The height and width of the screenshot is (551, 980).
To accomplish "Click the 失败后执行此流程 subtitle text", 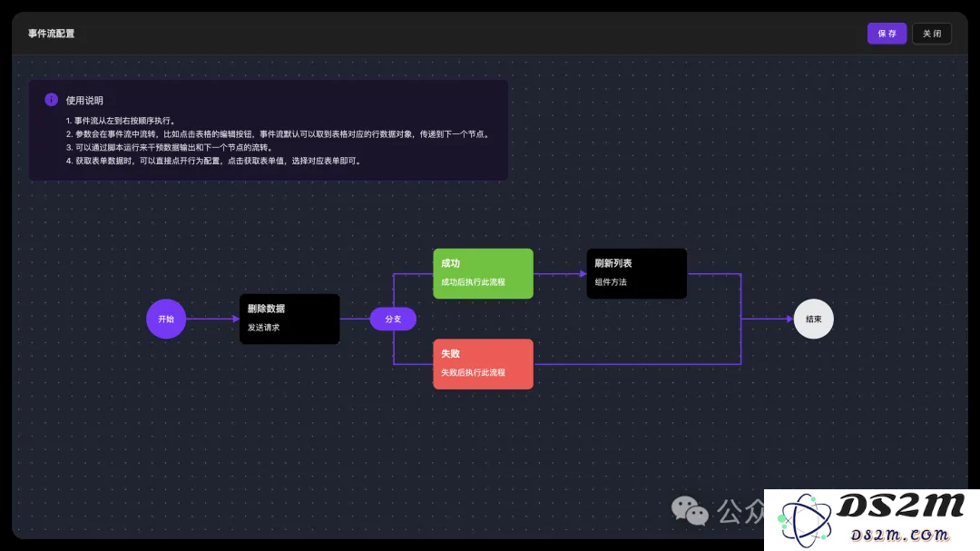I will (473, 373).
